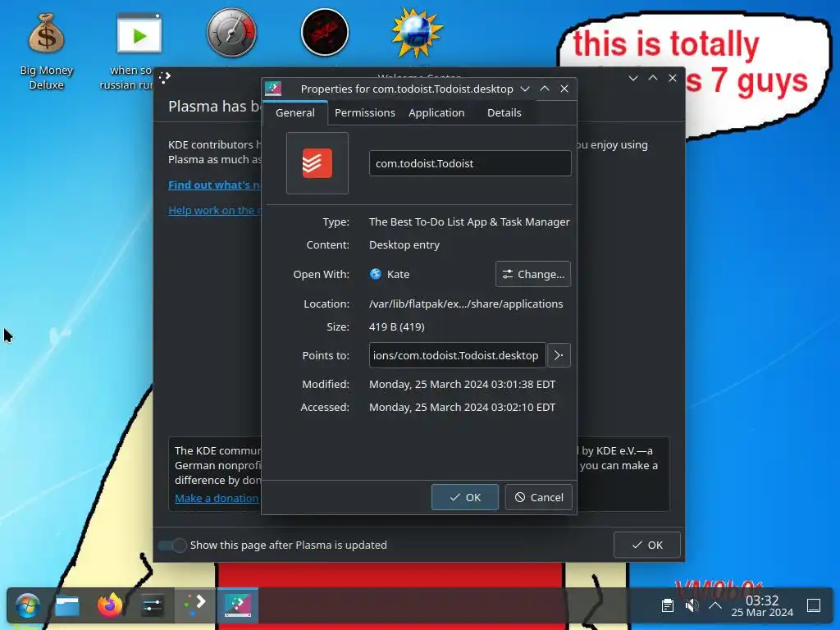Screen dimensions: 840x630
Task: Open the sun globe desktop icon
Action: [416, 33]
